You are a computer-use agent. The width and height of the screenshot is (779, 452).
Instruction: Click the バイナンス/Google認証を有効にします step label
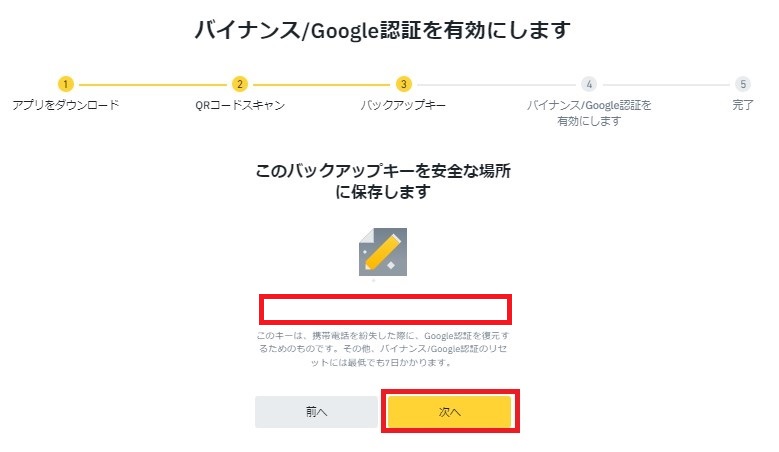coord(589,113)
